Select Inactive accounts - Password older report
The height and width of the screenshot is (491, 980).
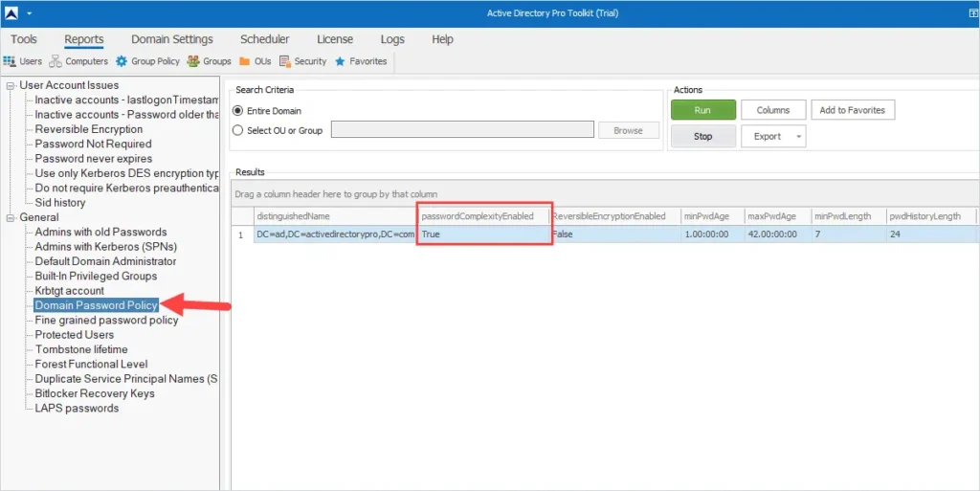pos(126,115)
